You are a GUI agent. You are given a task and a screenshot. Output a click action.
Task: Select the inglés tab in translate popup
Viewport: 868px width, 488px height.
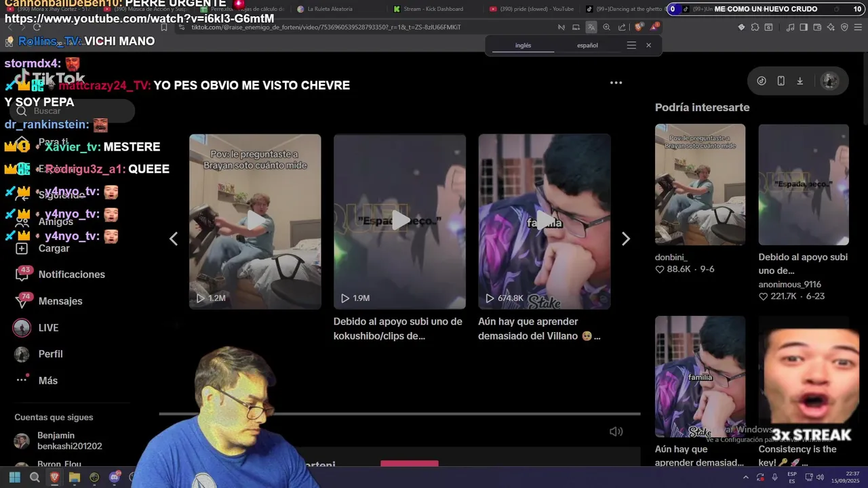click(523, 45)
